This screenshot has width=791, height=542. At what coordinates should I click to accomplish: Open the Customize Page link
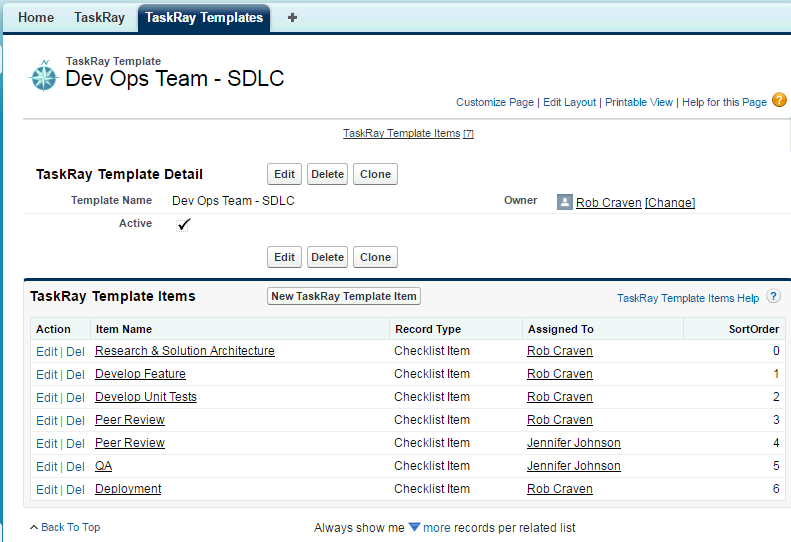coord(495,102)
